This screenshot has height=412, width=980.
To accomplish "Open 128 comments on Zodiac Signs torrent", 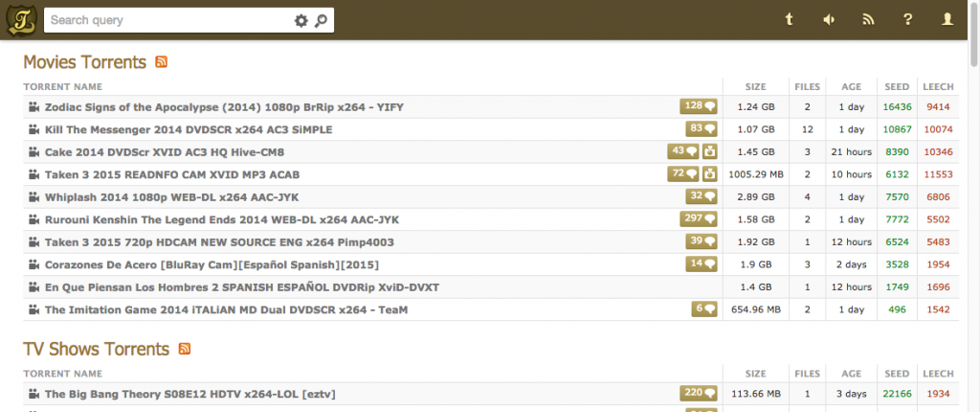I will pyautogui.click(x=699, y=106).
